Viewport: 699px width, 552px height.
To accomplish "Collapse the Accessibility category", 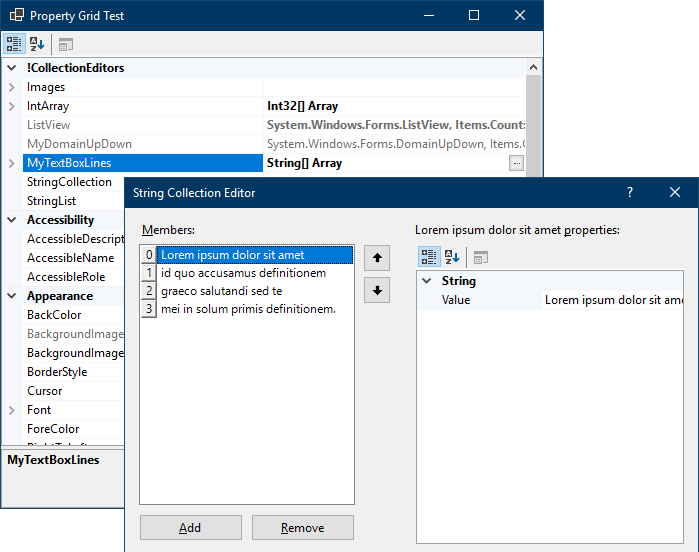I will point(12,220).
